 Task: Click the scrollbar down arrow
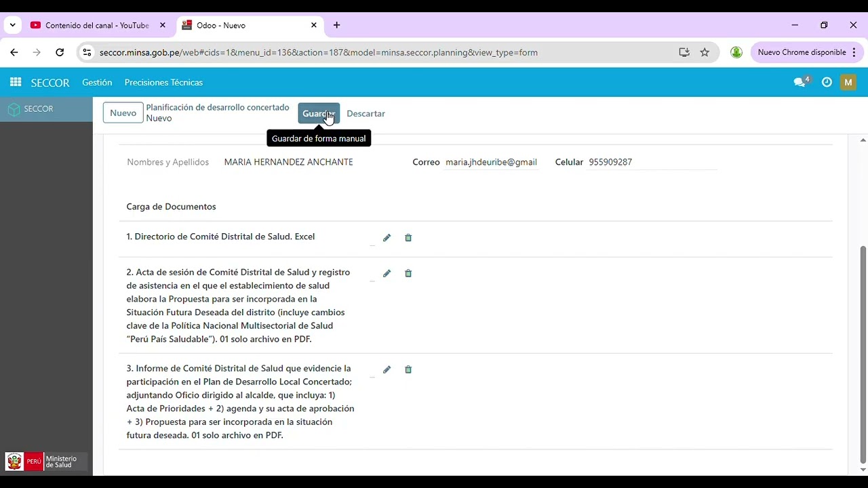(863, 470)
